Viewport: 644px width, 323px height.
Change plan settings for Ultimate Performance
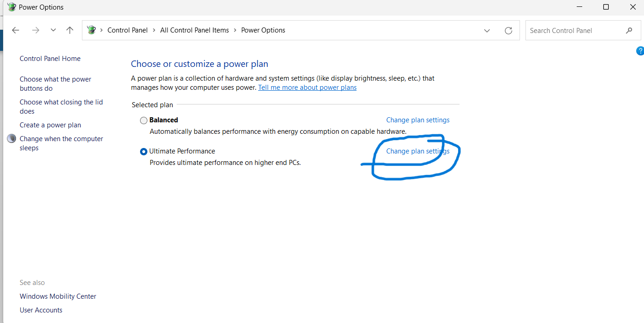418,151
